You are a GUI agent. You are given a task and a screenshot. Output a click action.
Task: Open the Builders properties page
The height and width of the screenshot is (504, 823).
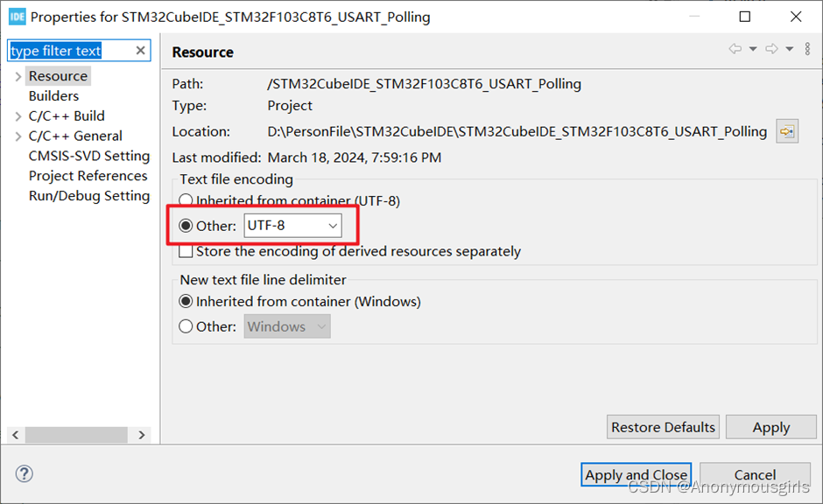pyautogui.click(x=53, y=96)
